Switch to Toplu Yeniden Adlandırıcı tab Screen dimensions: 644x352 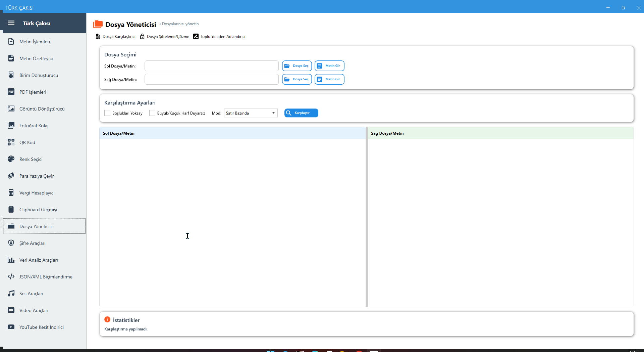pos(219,37)
